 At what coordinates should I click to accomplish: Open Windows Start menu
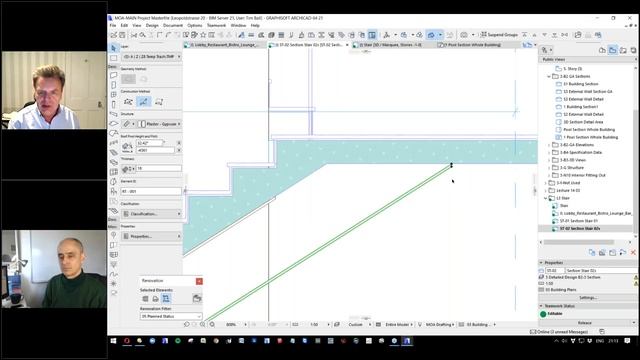(113, 341)
